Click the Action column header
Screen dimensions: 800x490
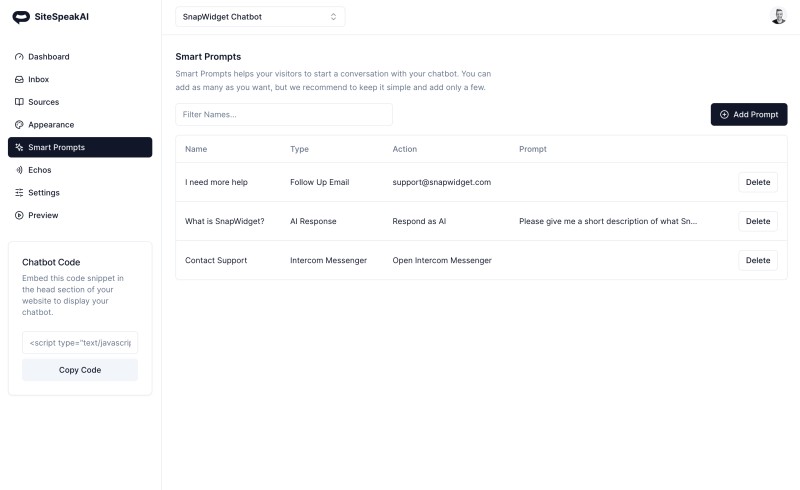click(x=405, y=149)
